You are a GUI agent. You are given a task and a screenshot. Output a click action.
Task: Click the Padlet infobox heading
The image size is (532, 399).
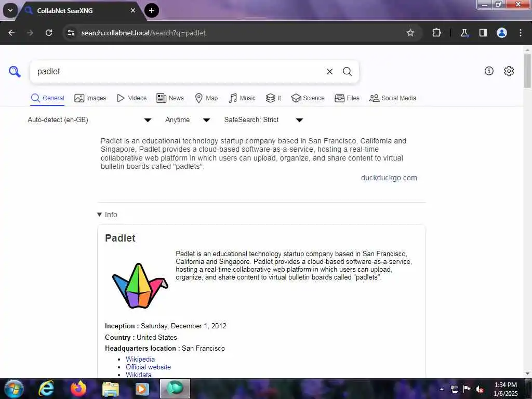click(120, 238)
